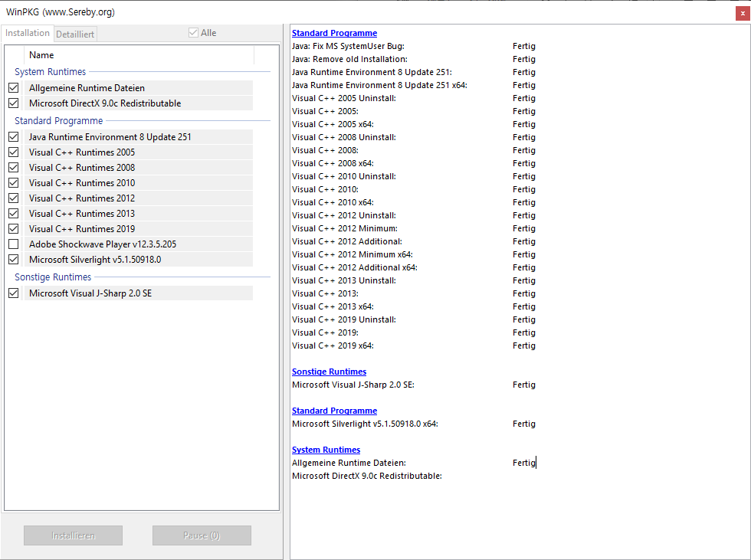This screenshot has width=751, height=560.
Task: Select the Visual C++ Runtimes 2008 row
Action: pyautogui.click(x=139, y=168)
